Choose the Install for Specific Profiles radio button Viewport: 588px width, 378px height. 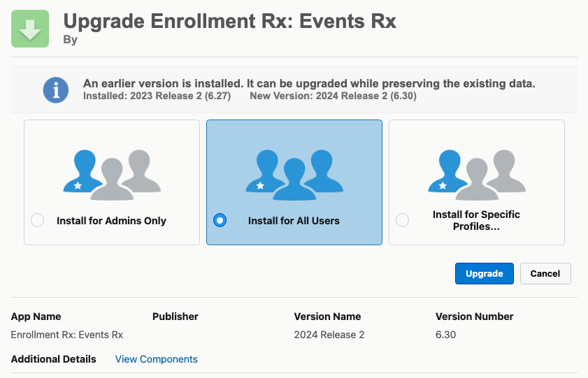(x=402, y=221)
